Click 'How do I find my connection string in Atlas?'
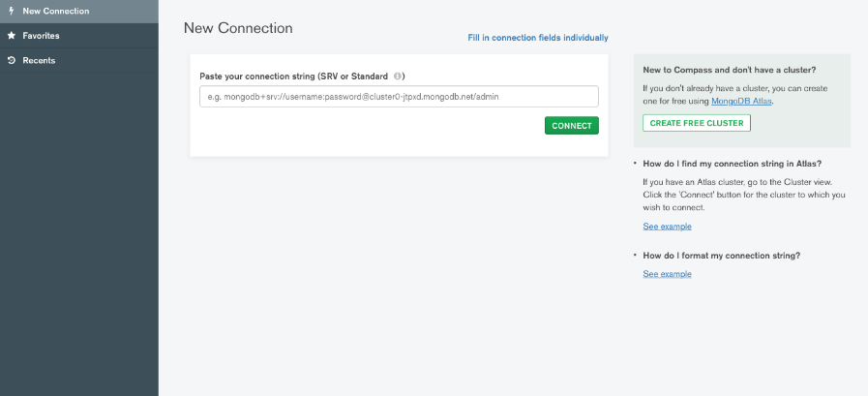 [732, 164]
